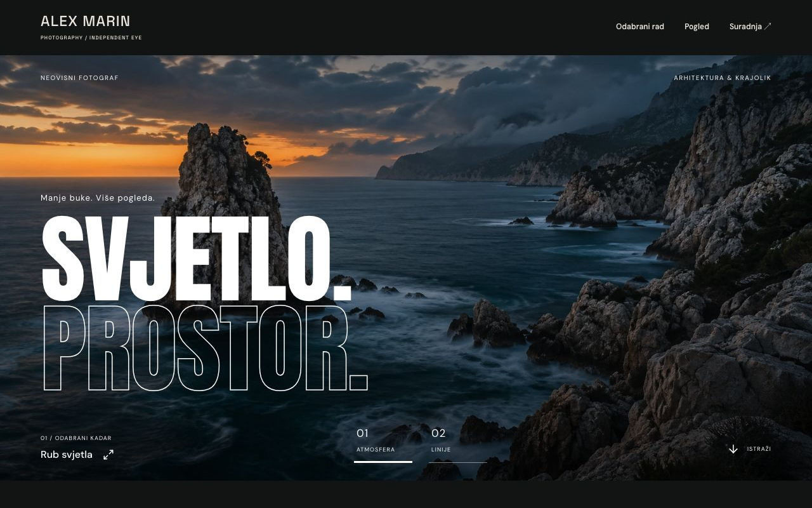This screenshot has height=508, width=812.
Task: Click the 01 / ODABRANI KADAR caption
Action: click(76, 438)
